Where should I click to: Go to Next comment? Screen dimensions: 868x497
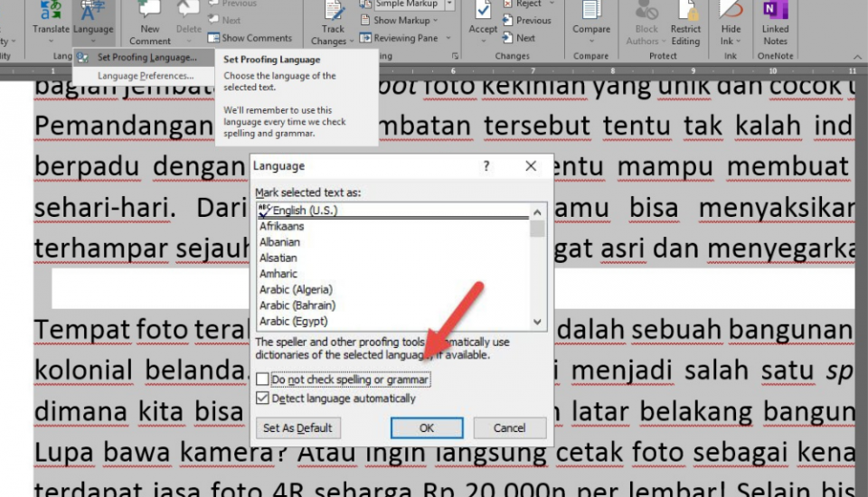[224, 20]
